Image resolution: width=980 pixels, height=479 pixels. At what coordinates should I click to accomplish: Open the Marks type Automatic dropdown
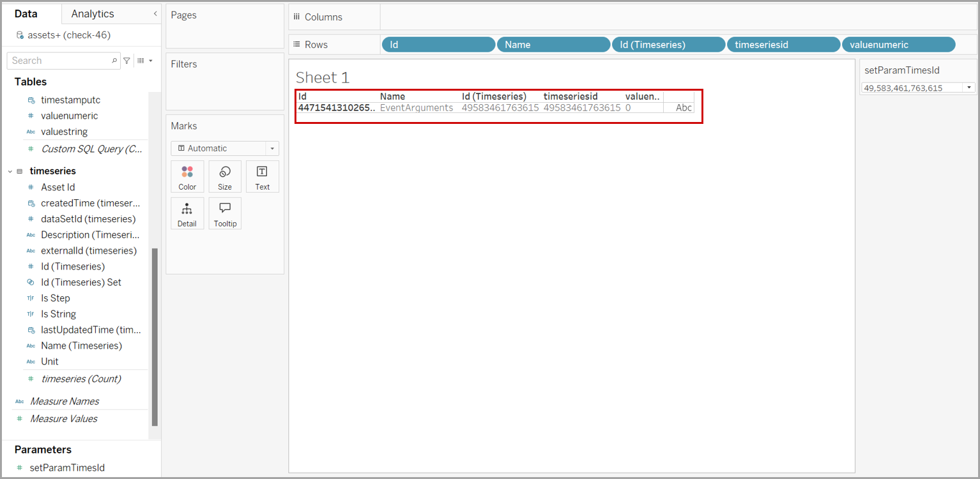point(272,148)
